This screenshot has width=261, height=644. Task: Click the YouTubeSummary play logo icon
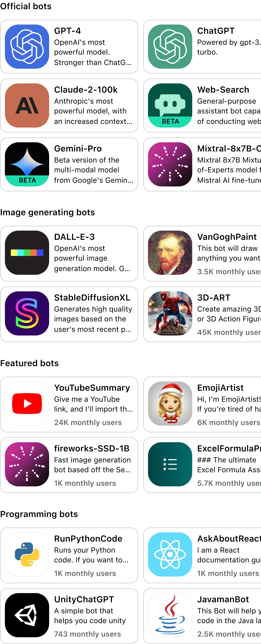tap(27, 403)
